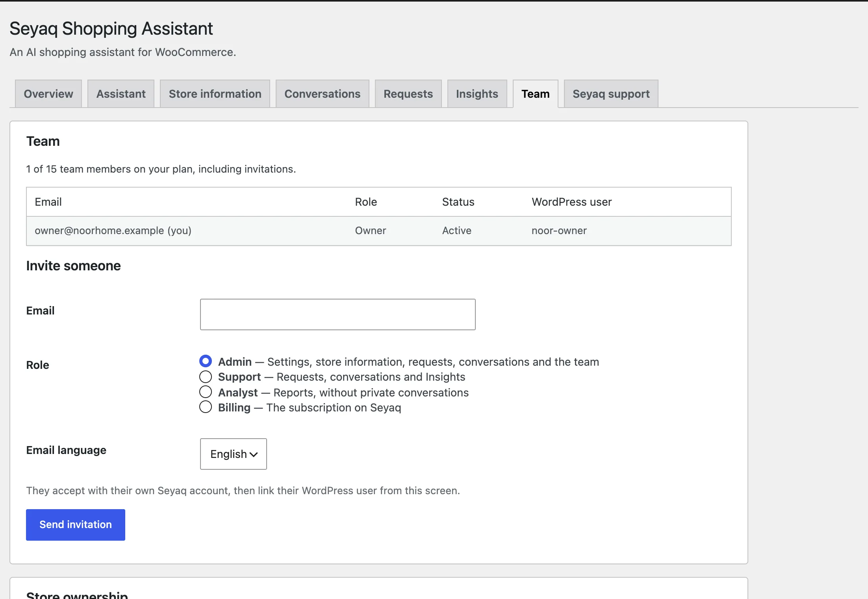Open the Store information tab
Image resolution: width=868 pixels, height=599 pixels.
click(215, 94)
